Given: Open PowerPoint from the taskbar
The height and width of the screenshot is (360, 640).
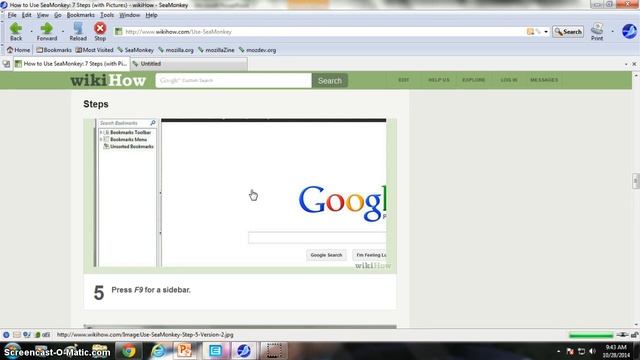Looking at the screenshot, I should pyautogui.click(x=184, y=351).
